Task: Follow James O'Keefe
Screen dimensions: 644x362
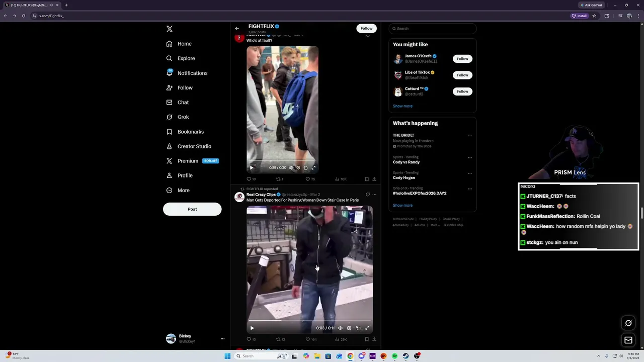Action: click(462, 59)
